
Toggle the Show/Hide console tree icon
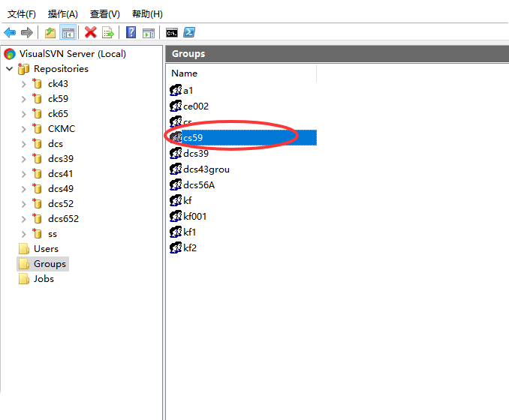[68, 33]
